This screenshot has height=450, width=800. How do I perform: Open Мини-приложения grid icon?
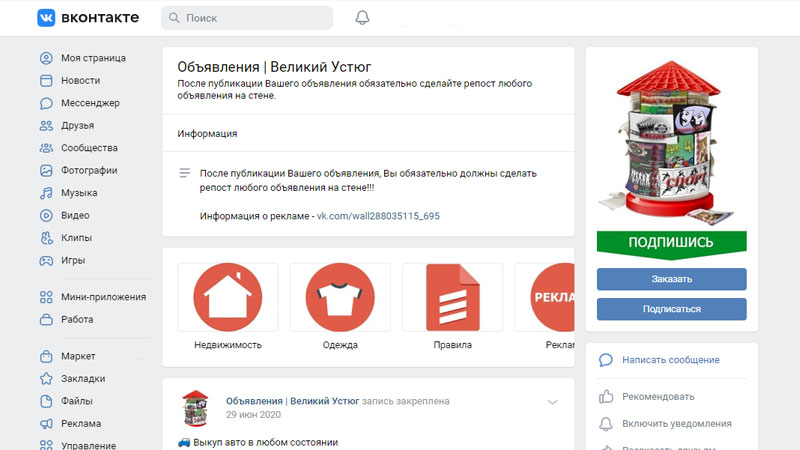tap(46, 297)
